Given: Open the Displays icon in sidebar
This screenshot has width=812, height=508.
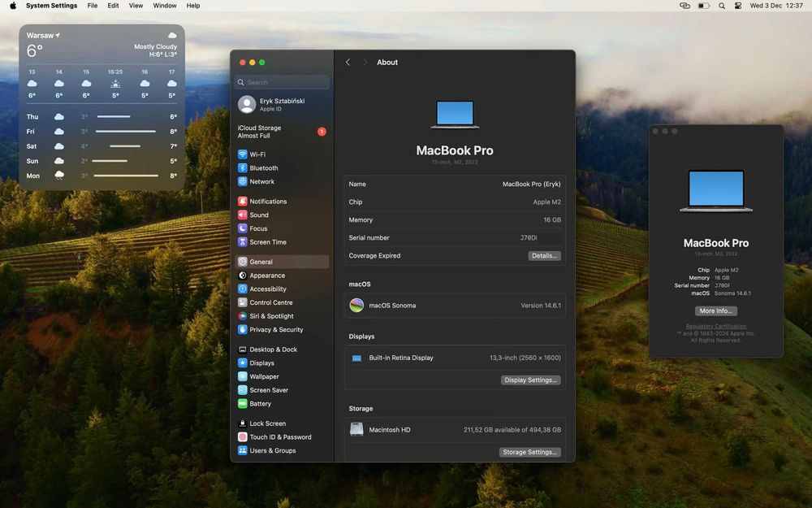Looking at the screenshot, I should (242, 363).
